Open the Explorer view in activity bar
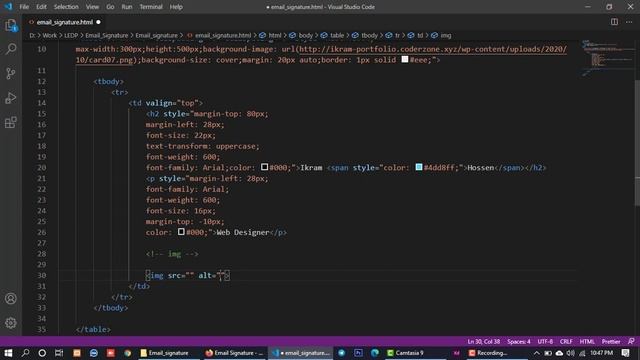This screenshot has height=360, width=640. coord(11,25)
